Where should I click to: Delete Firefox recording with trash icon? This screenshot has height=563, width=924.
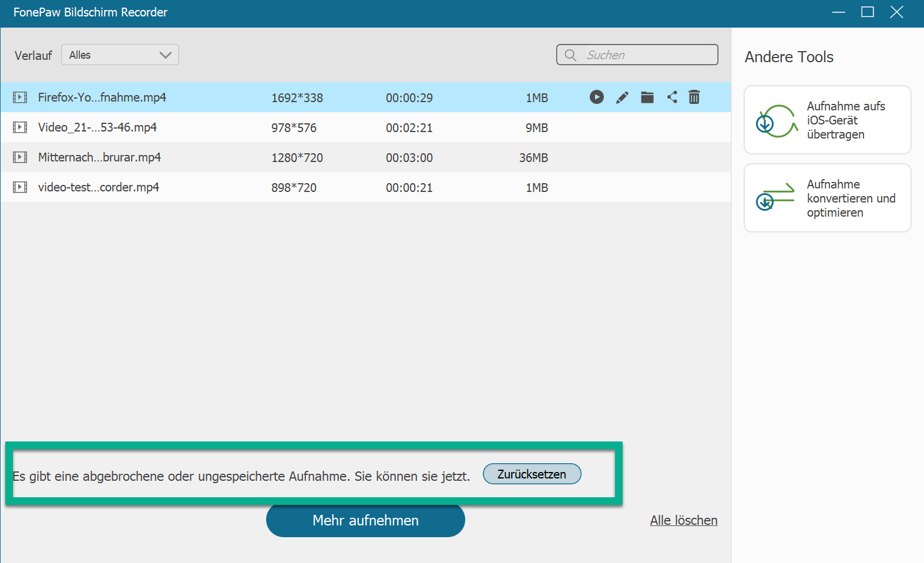[694, 97]
